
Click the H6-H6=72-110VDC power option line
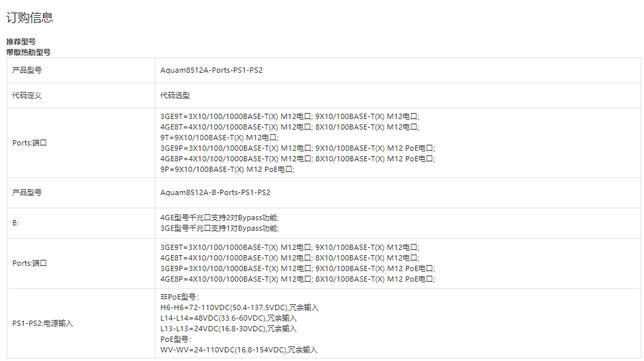tap(239, 307)
